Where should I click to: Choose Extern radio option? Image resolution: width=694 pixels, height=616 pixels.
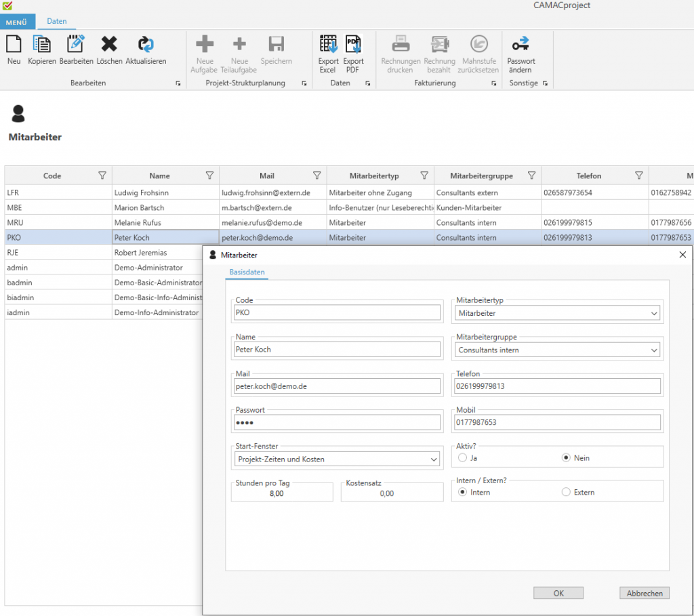[x=566, y=492]
